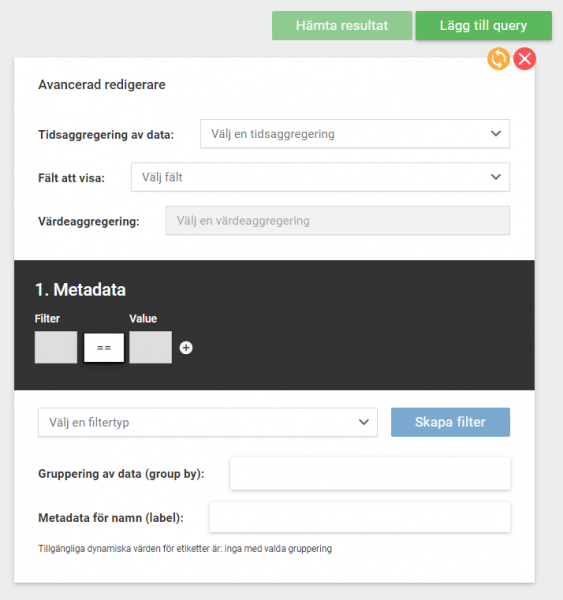Image resolution: width=563 pixels, height=600 pixels.
Task: Open the Tidsaggregering av data dropdown
Action: click(x=355, y=134)
